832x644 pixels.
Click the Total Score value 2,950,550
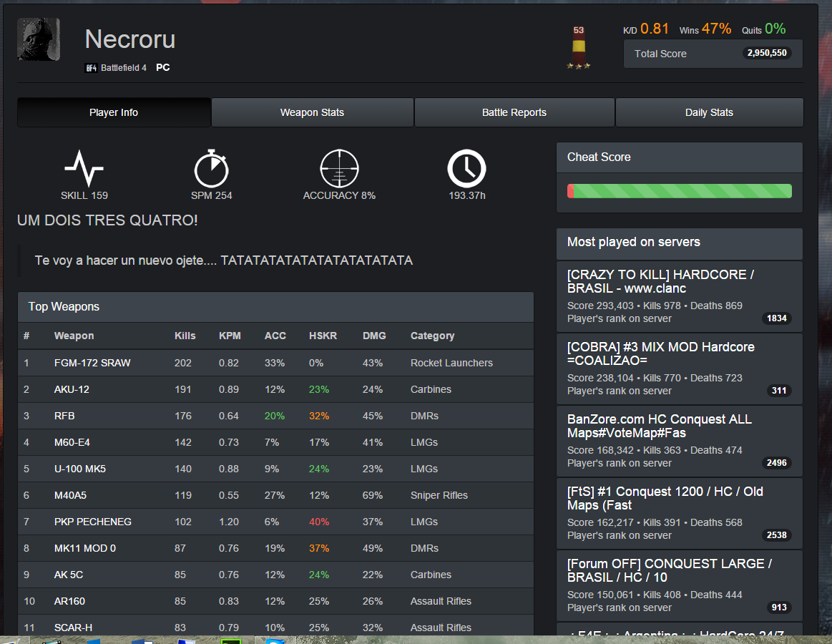767,52
